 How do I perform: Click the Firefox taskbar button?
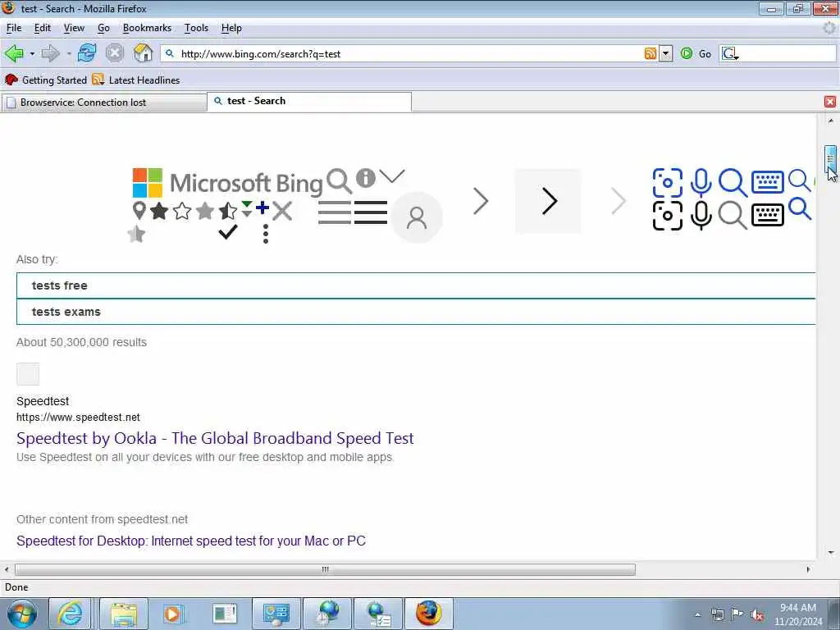[x=428, y=614]
